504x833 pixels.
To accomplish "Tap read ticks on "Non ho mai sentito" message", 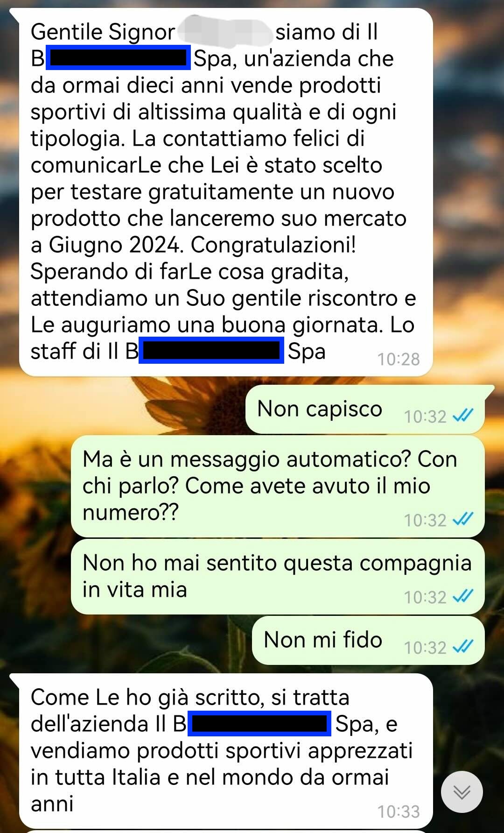I will pyautogui.click(x=463, y=596).
